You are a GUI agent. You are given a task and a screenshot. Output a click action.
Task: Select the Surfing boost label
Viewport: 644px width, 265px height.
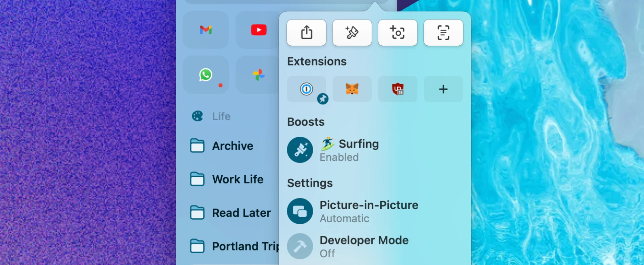coord(350,144)
